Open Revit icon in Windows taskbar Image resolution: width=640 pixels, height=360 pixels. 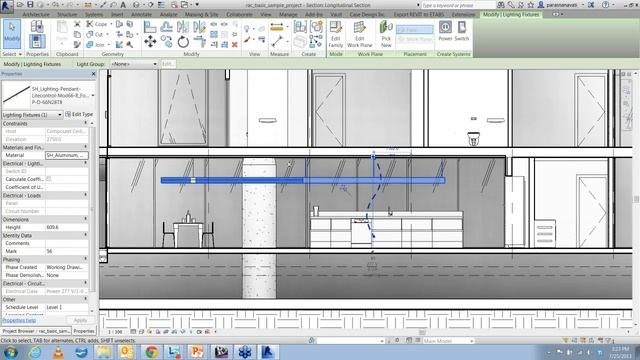(268, 352)
